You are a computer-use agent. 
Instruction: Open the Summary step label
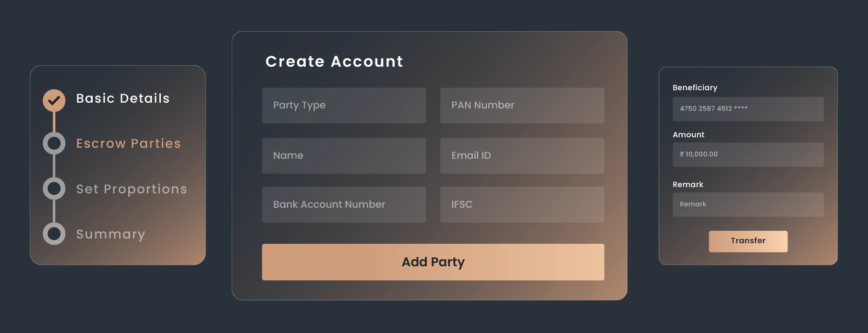[111, 234]
